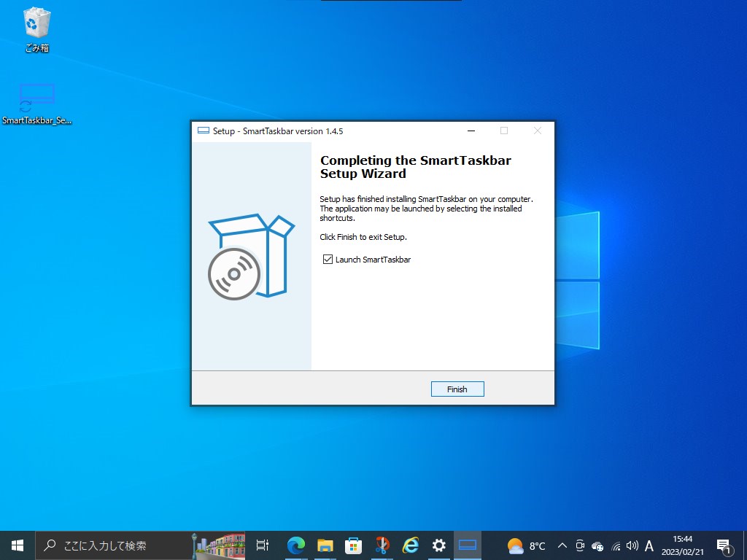
Task: Open Task View from the taskbar
Action: tap(262, 545)
